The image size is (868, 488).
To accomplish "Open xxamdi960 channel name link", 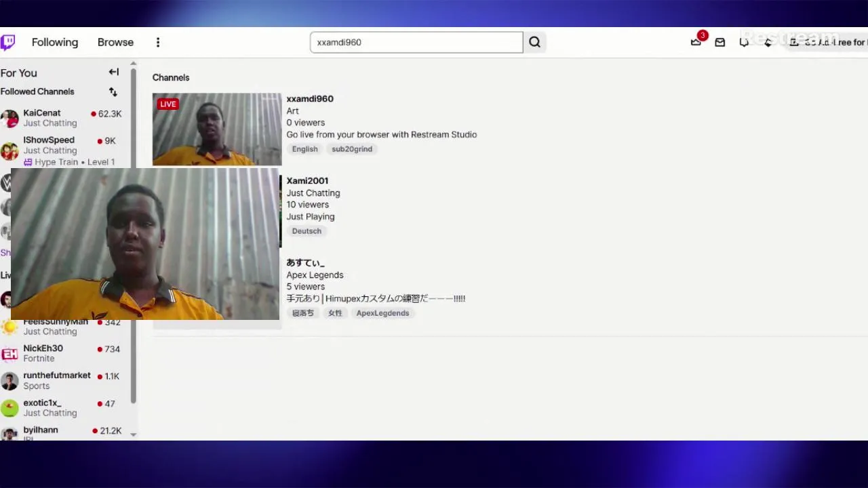I will 310,99.
